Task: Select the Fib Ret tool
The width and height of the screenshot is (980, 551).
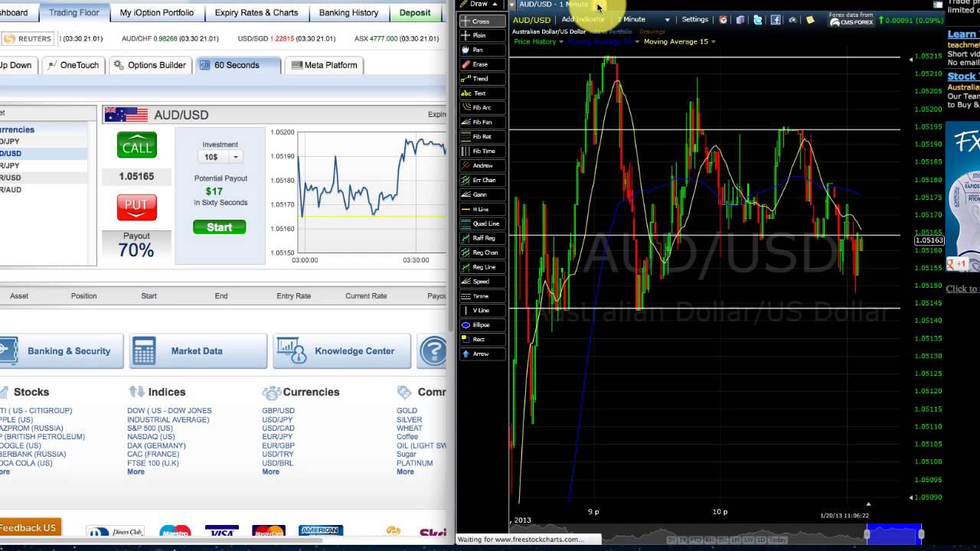Action: tap(482, 137)
